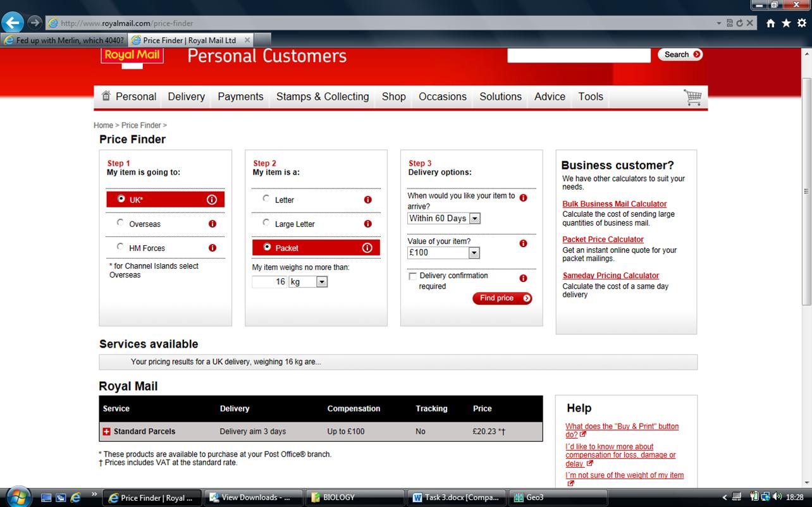This screenshot has height=507, width=812.
Task: Open the kg weight unit dropdown
Action: coord(322,282)
